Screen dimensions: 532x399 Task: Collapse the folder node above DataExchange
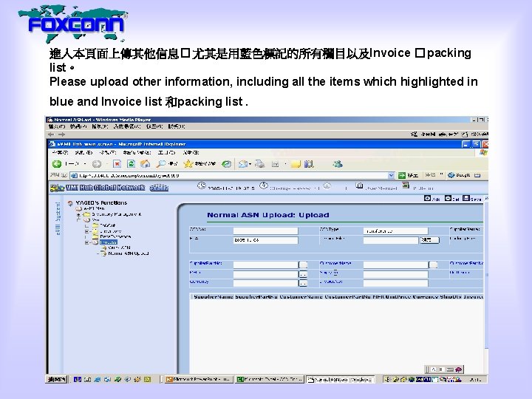87,231
